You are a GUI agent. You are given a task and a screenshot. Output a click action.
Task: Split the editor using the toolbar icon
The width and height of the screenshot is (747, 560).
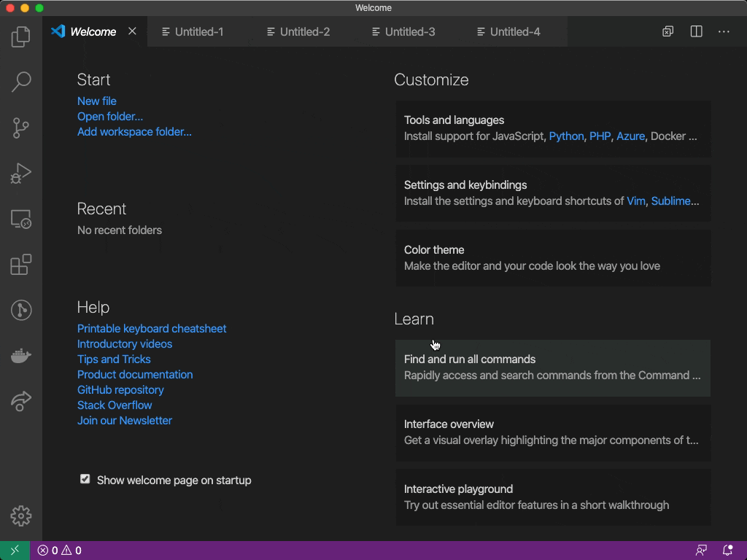(696, 31)
